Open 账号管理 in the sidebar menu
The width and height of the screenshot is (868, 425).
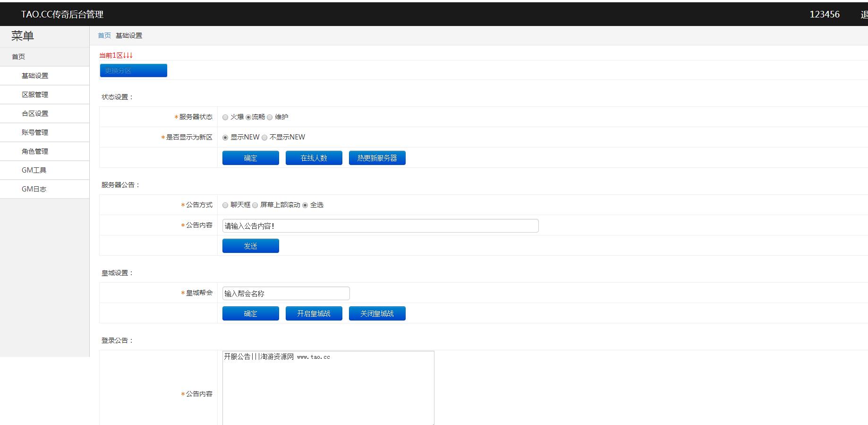pyautogui.click(x=35, y=132)
